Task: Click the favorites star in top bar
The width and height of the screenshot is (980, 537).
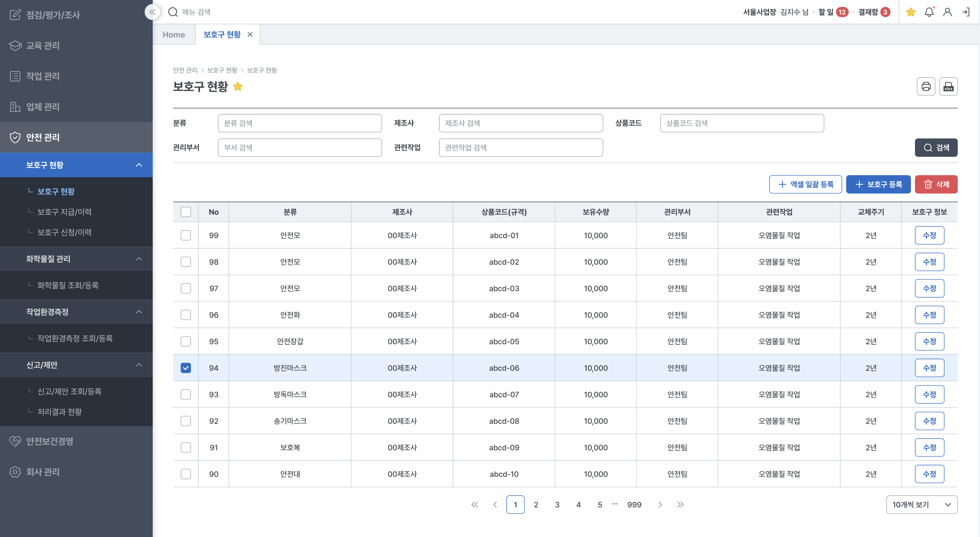Action: tap(911, 12)
